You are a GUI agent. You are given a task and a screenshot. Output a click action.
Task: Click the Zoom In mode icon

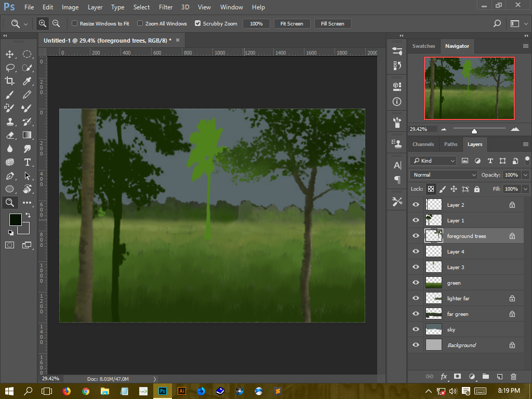click(x=43, y=23)
